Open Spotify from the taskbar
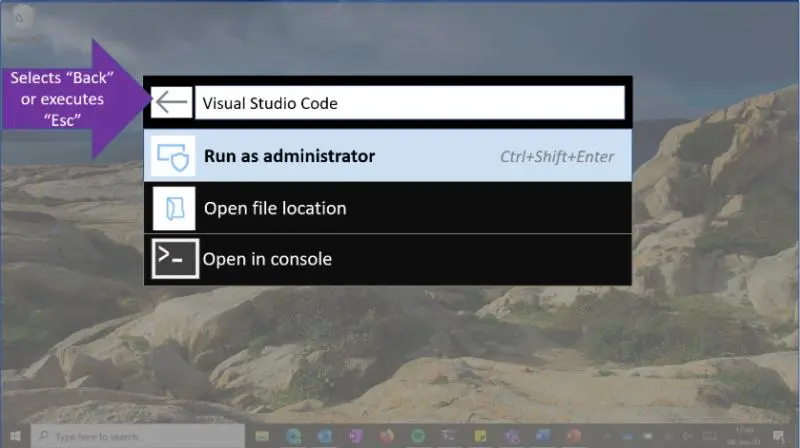Screen dimensions: 800x448 (x=418, y=437)
